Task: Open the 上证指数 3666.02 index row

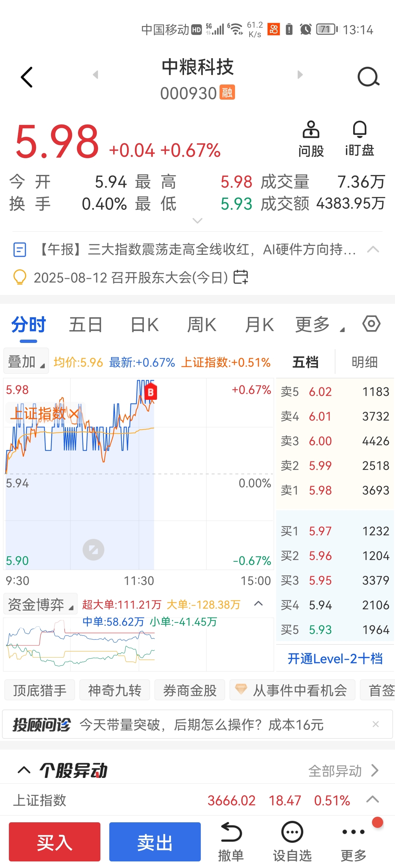Action: [197, 800]
